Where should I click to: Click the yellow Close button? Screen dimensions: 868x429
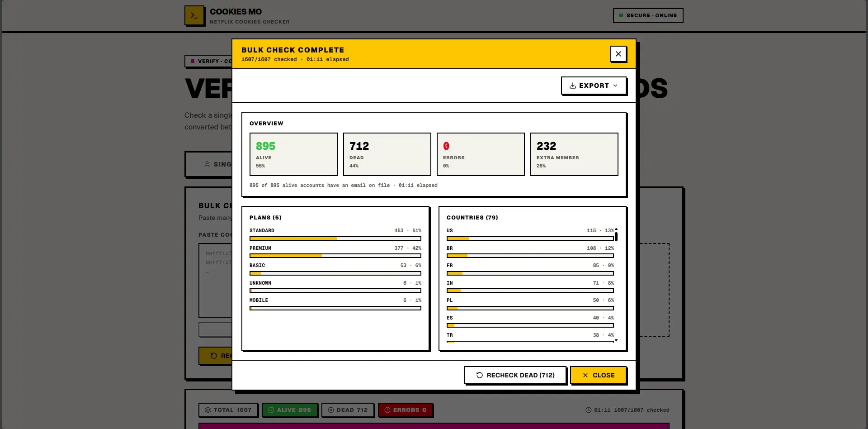point(598,375)
